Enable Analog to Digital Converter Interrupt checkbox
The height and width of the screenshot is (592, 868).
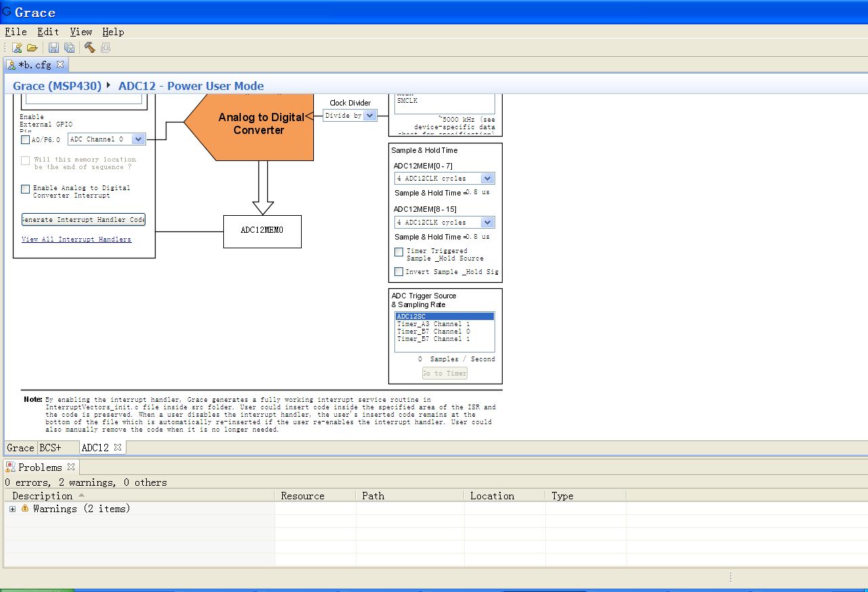click(x=26, y=189)
